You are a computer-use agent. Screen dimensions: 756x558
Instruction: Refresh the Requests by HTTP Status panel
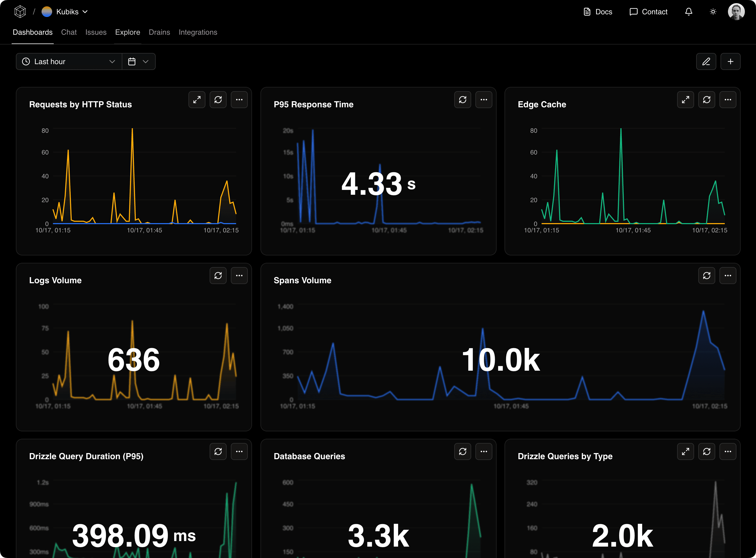pos(218,100)
